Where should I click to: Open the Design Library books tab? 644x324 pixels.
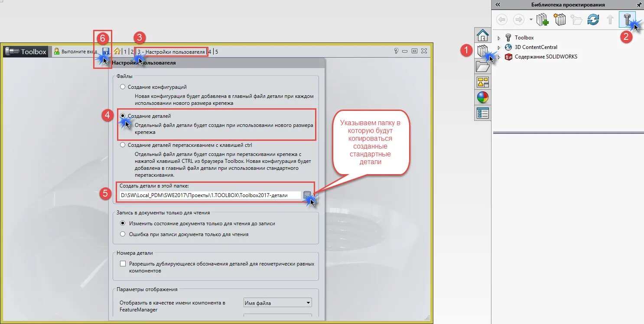point(483,51)
